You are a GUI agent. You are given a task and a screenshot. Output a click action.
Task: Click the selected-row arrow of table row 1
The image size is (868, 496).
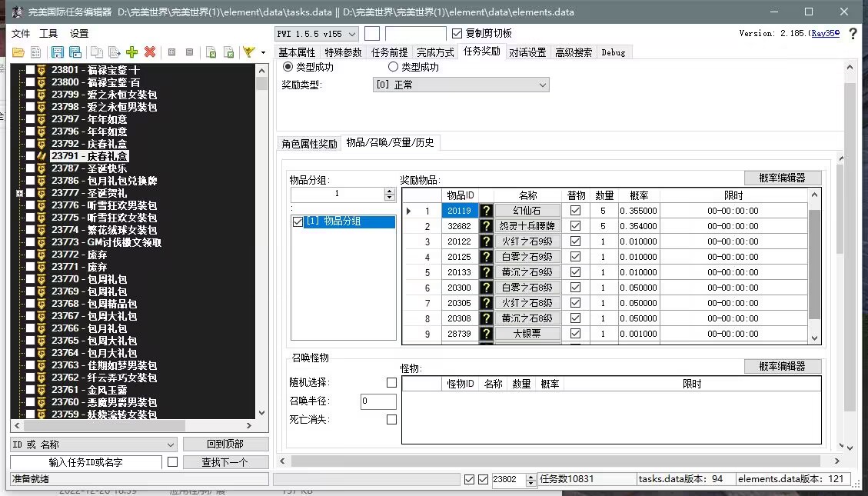[x=408, y=211]
